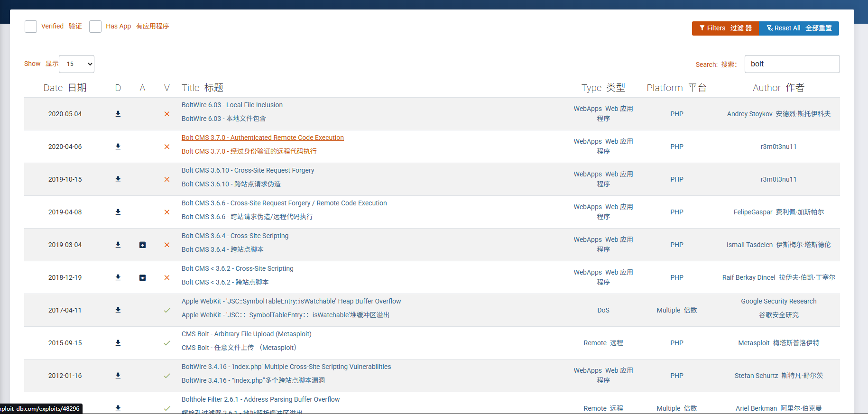Click verified checkmark on Apple WebKit row
Viewport: 868px width, 414px height.
[x=167, y=310]
